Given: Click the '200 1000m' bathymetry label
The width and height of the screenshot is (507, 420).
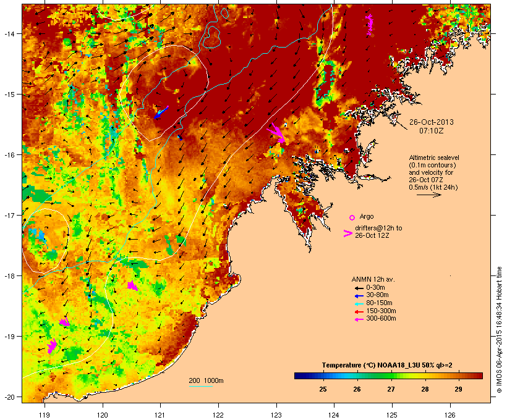Looking at the screenshot, I should point(206,380).
